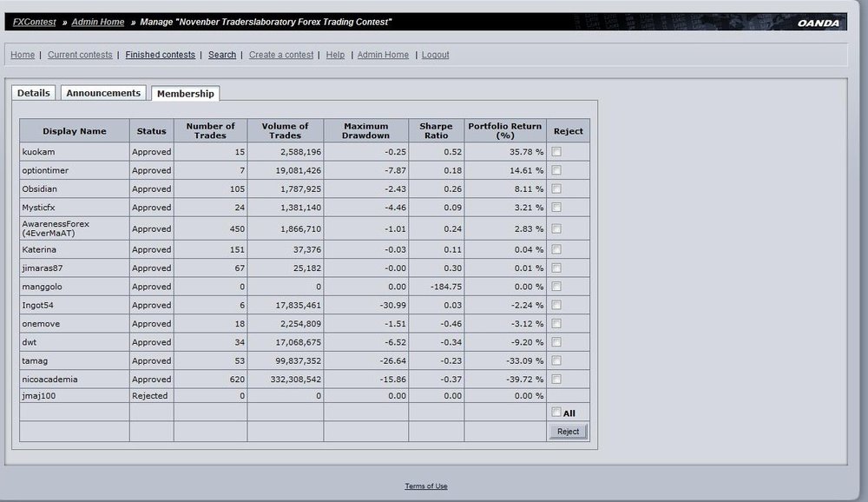Click the nicoacademia name cell

[x=74, y=380]
